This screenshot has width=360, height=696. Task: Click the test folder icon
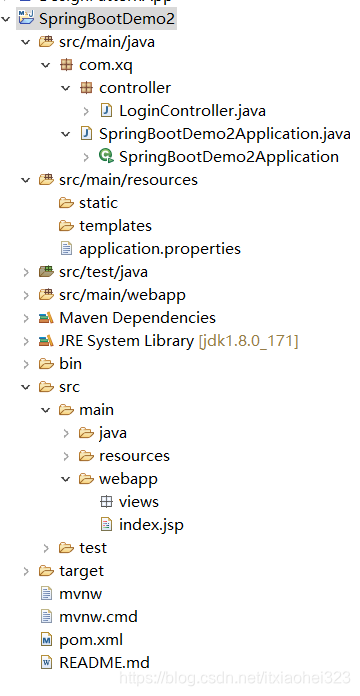(x=66, y=548)
